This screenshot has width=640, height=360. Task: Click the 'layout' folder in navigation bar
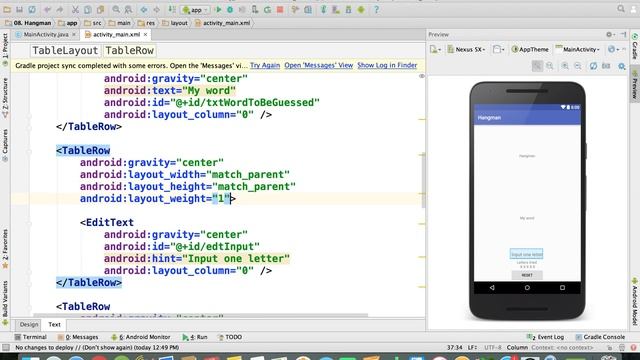pos(175,23)
